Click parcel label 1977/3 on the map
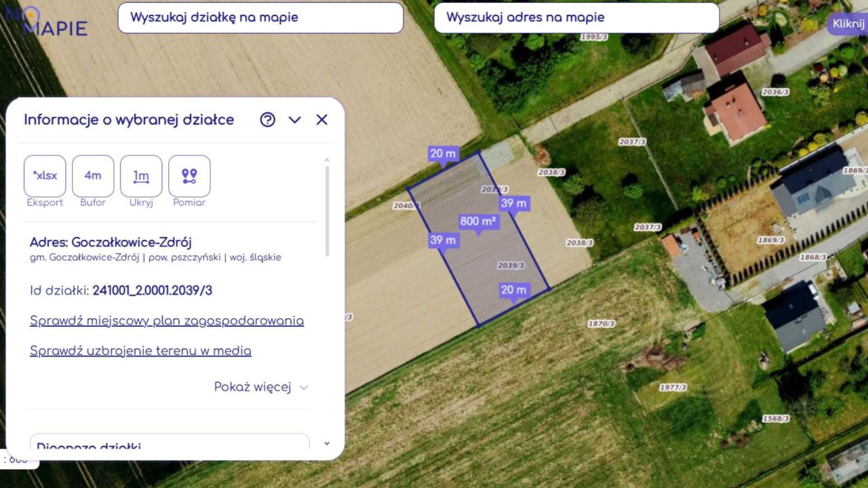 (673, 387)
